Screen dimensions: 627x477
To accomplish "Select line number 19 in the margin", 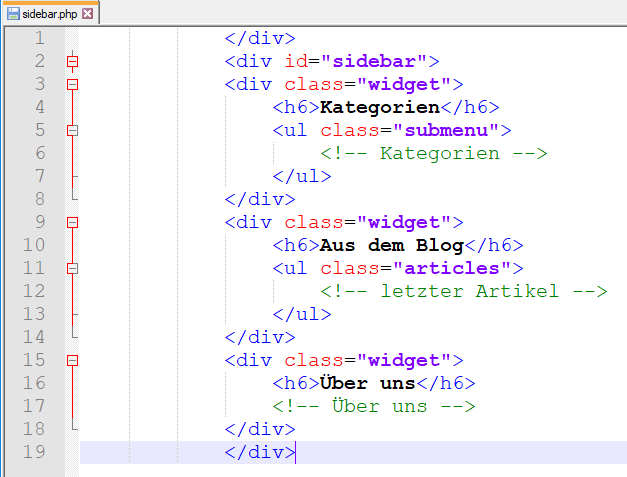I will pos(34,452).
